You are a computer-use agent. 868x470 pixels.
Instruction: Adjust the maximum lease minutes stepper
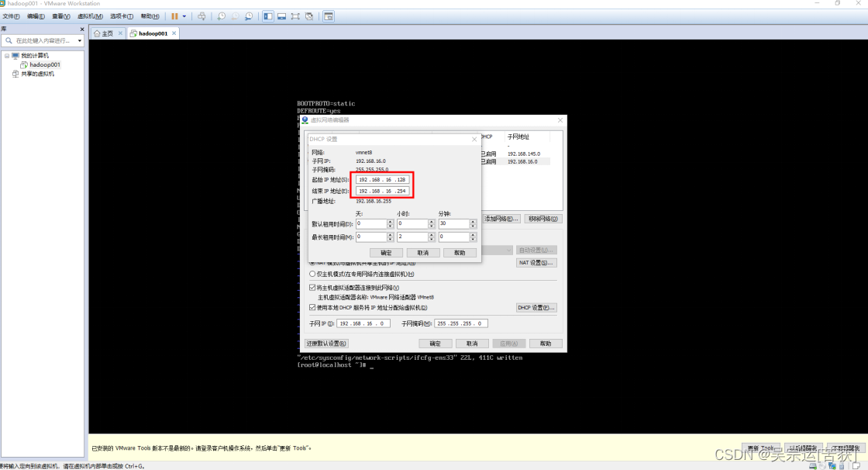point(473,237)
